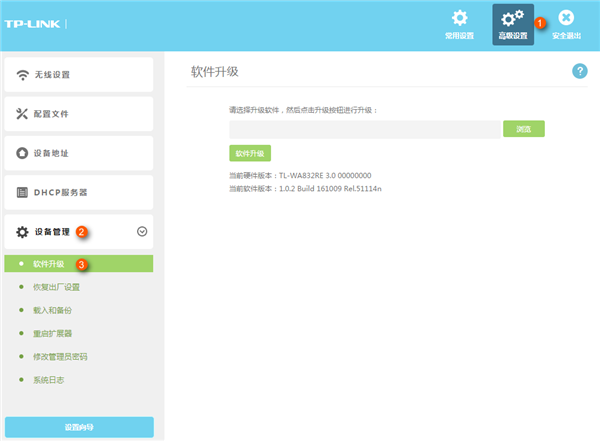Click the 常用设置 gear icon
Screen dimensions: 600x441
pos(459,19)
